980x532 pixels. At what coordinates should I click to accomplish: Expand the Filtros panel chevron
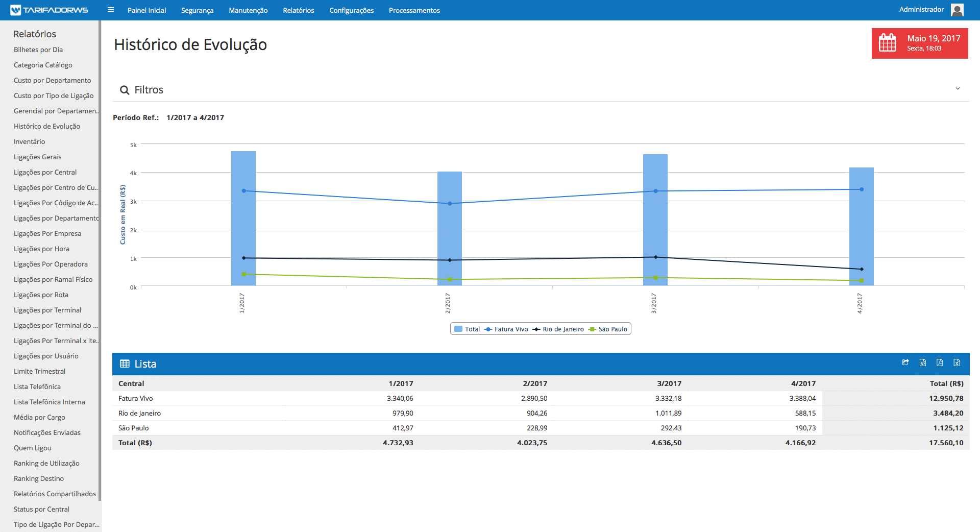[958, 89]
